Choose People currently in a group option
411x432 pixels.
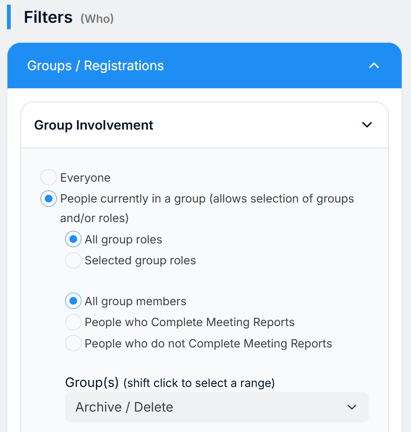pyautogui.click(x=48, y=199)
